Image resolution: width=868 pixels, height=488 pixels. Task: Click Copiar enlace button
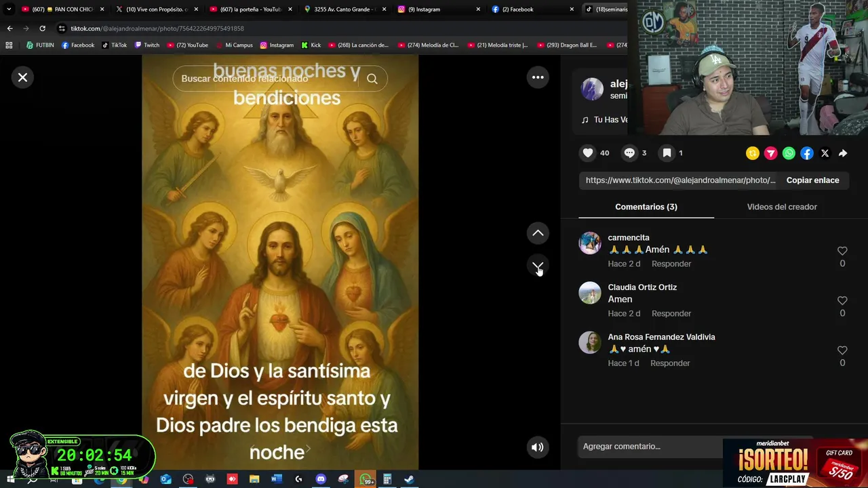pyautogui.click(x=812, y=180)
